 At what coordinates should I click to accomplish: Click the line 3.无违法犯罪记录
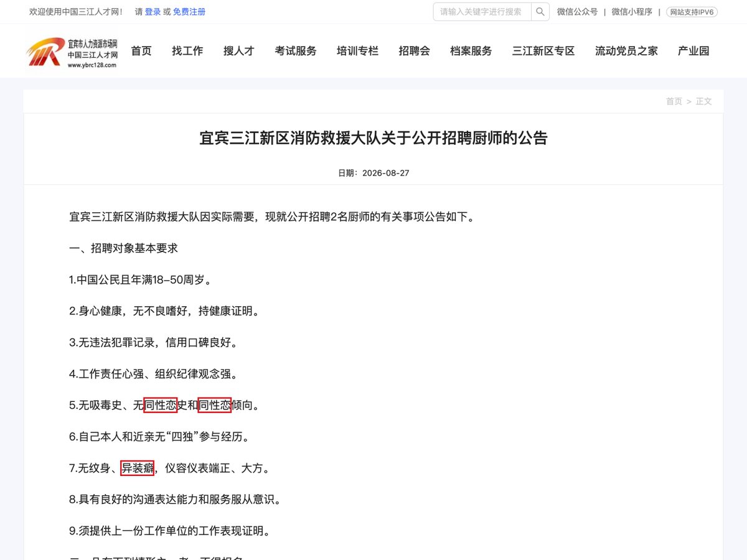[x=153, y=343]
